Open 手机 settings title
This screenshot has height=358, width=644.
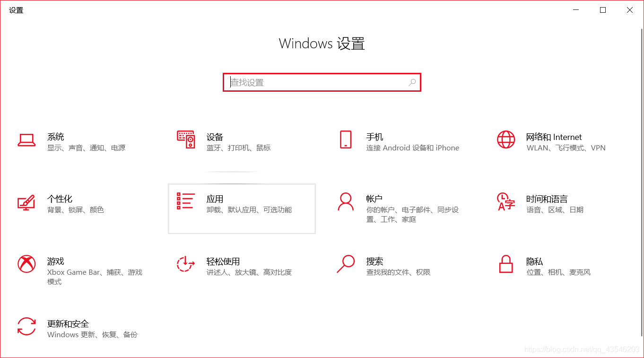tap(375, 137)
